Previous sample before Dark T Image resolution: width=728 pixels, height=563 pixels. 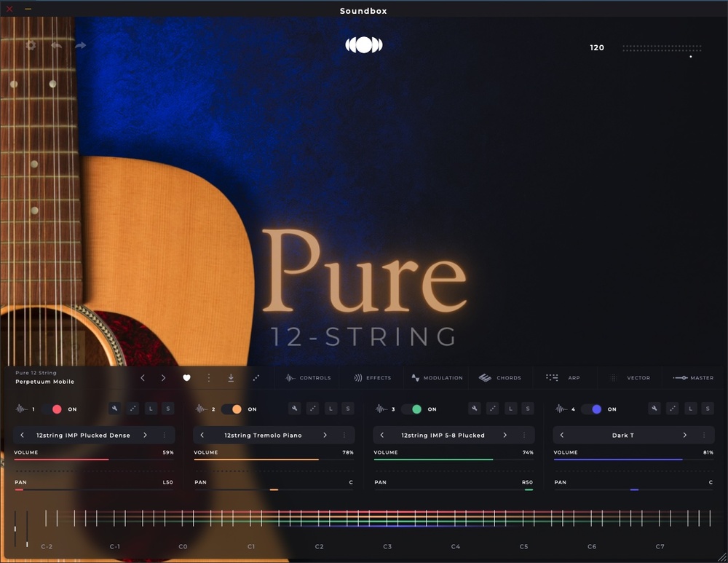tap(562, 436)
